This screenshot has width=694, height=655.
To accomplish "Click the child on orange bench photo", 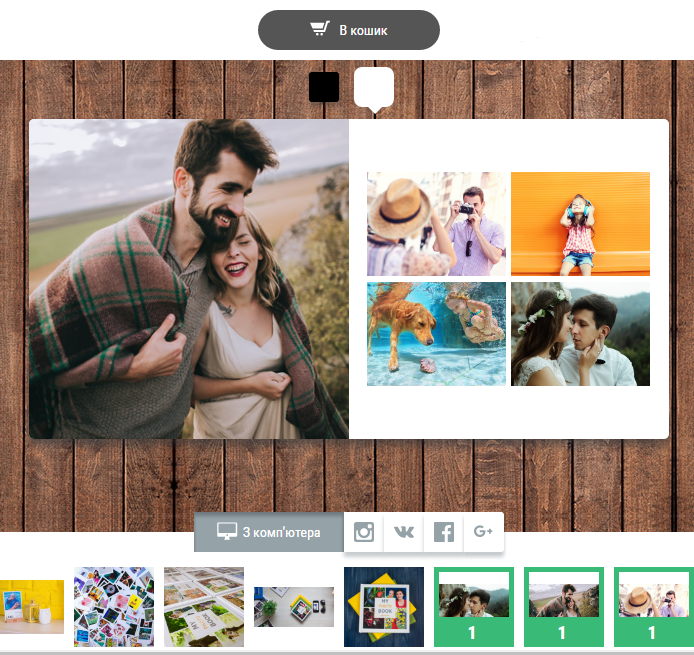I will click(580, 224).
